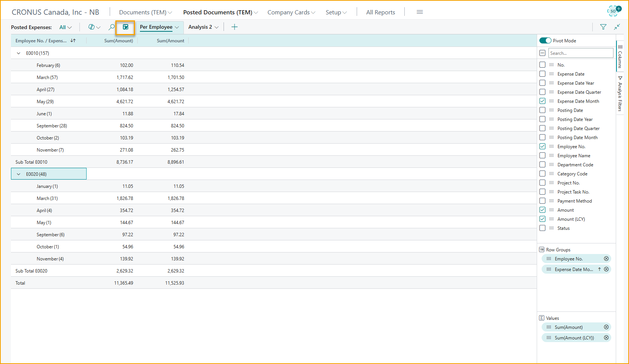629x364 pixels.
Task: Open the Posted Documents (TEM) menu
Action: 220,12
